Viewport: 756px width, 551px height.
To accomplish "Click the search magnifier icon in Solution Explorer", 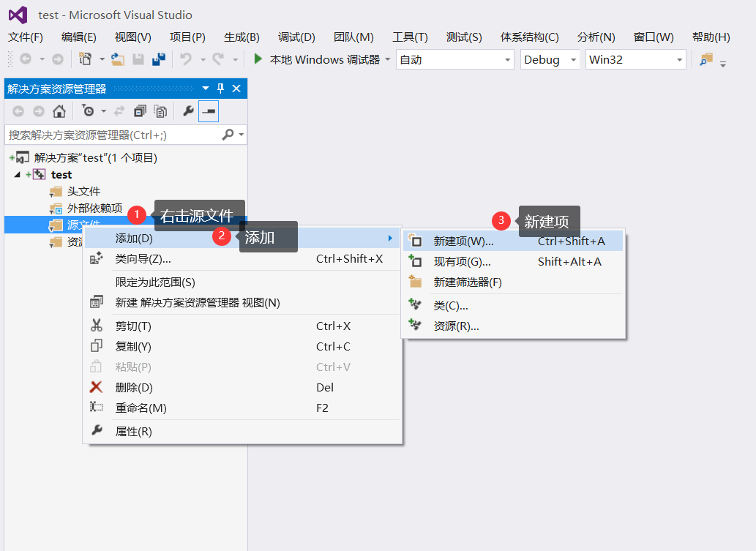I will (228, 135).
